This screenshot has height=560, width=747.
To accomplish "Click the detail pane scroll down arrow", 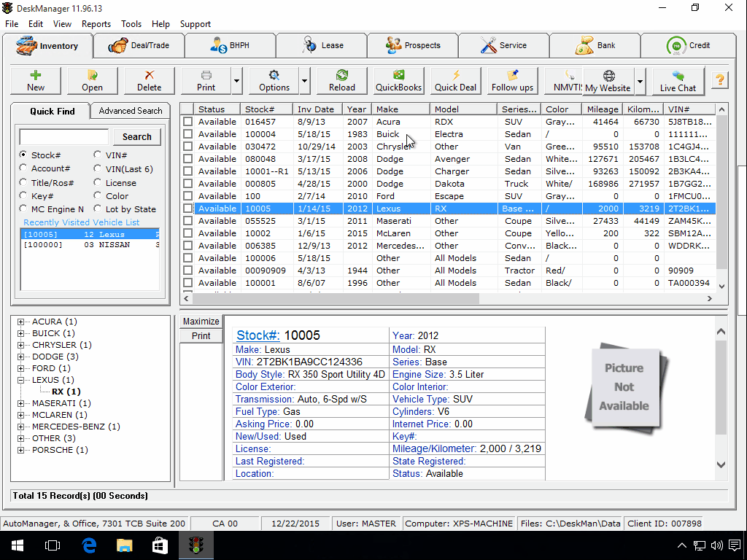I will tap(721, 464).
